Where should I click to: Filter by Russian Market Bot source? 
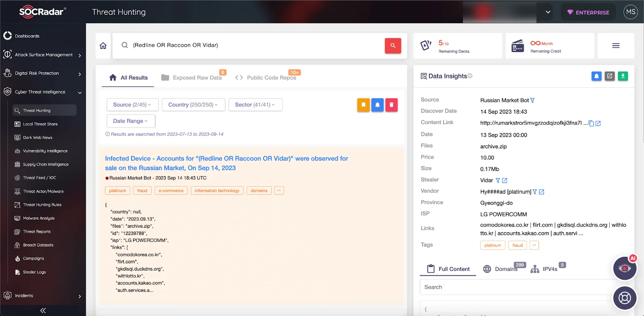pyautogui.click(x=533, y=100)
